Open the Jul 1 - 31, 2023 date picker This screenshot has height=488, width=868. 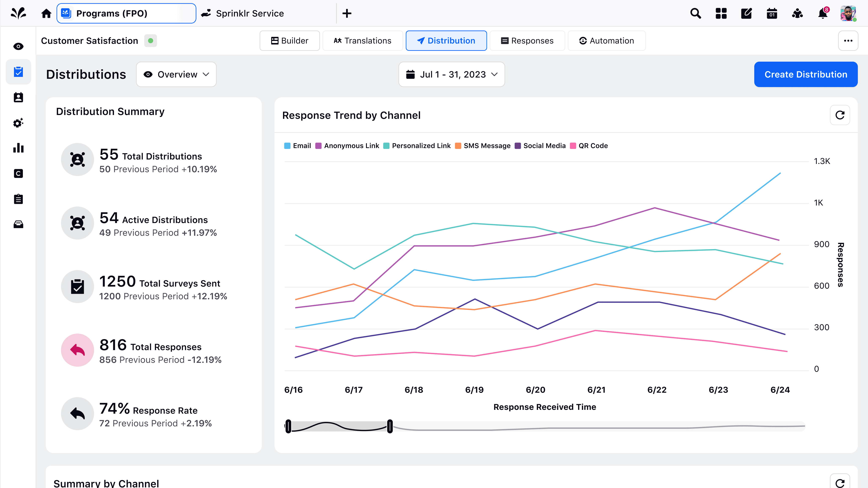click(452, 75)
